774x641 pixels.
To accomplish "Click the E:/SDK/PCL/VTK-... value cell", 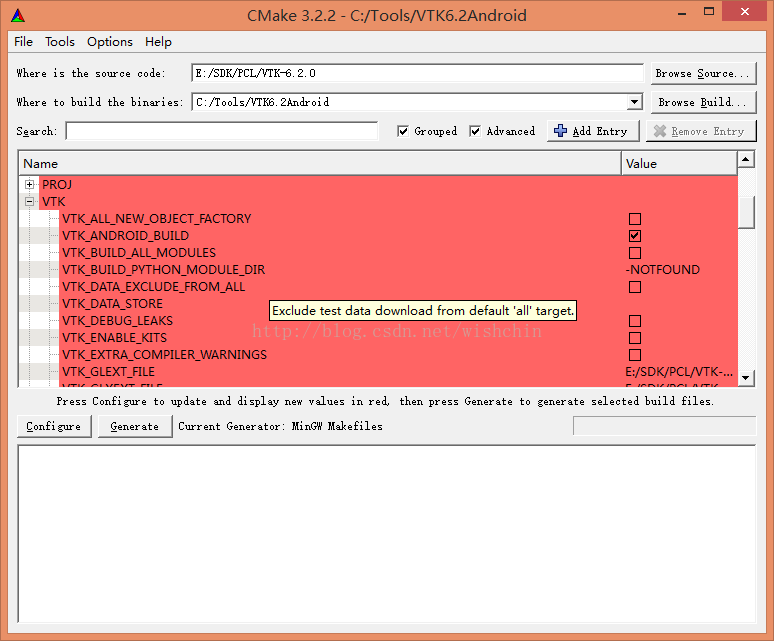I will [x=679, y=372].
